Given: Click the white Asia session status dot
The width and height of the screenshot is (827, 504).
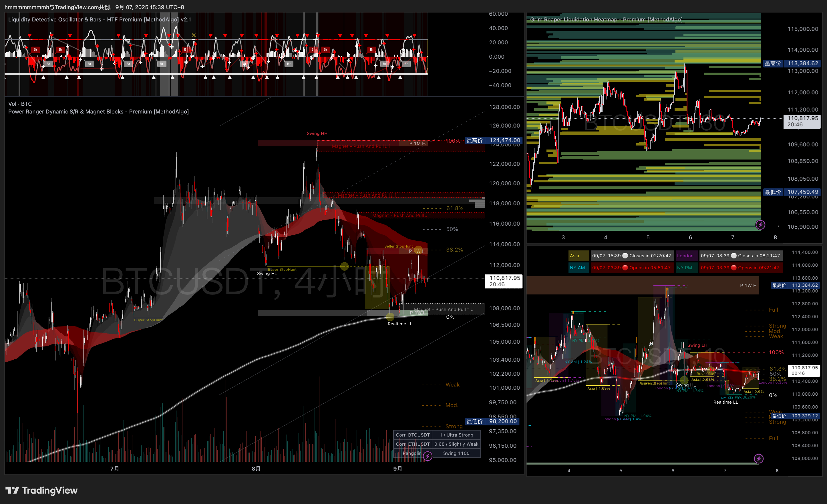Looking at the screenshot, I should coord(625,256).
